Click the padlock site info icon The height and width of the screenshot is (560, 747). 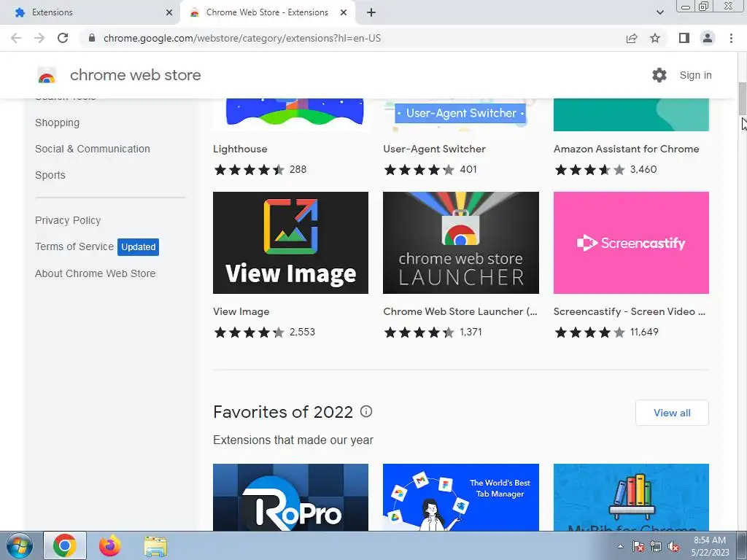(x=93, y=38)
